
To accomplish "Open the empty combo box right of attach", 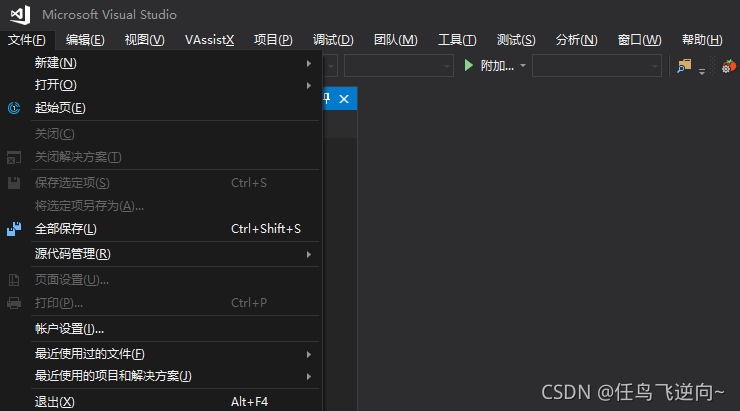I will (x=597, y=66).
